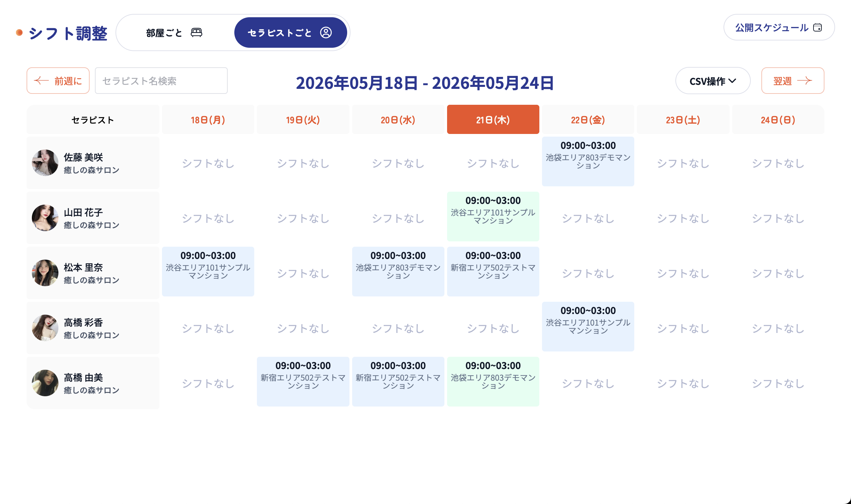Go to previous week with 前週に
Image resolution: width=851 pixels, height=504 pixels.
click(58, 81)
